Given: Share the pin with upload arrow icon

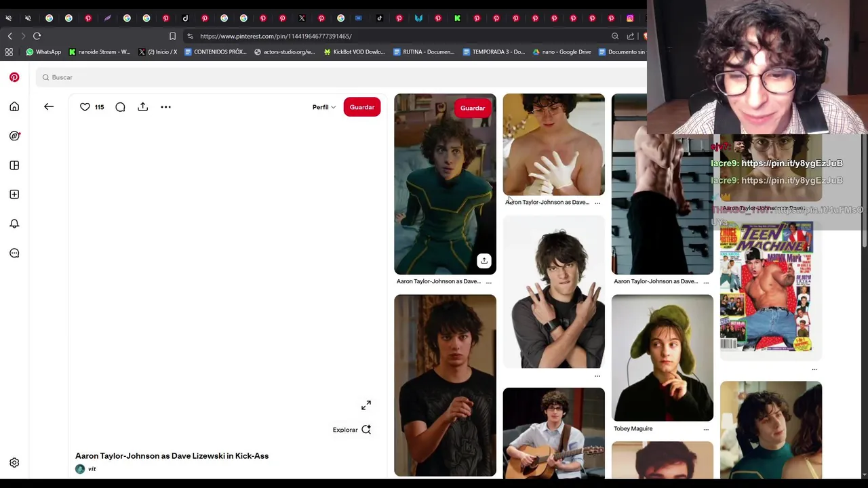Looking at the screenshot, I should coord(142,107).
